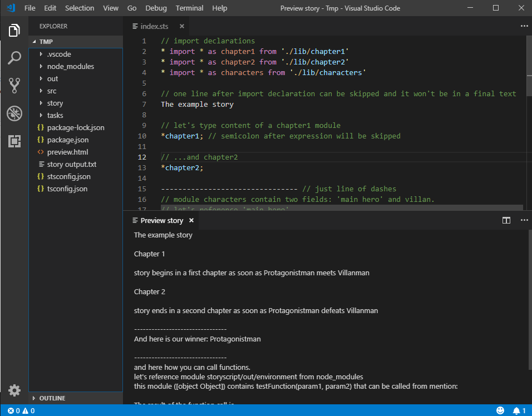
Task: Expand the .vscode folder
Action: click(x=41, y=54)
